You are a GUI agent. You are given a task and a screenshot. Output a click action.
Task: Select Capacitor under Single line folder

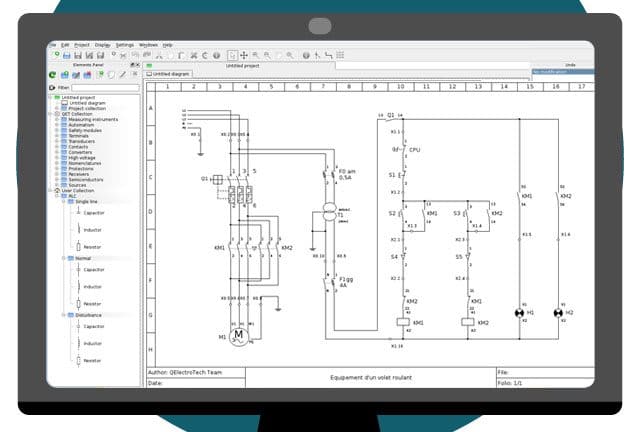pos(93,212)
